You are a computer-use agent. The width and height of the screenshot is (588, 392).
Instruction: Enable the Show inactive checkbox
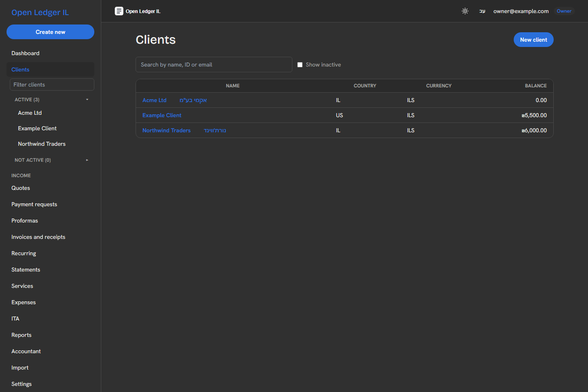[x=300, y=65]
